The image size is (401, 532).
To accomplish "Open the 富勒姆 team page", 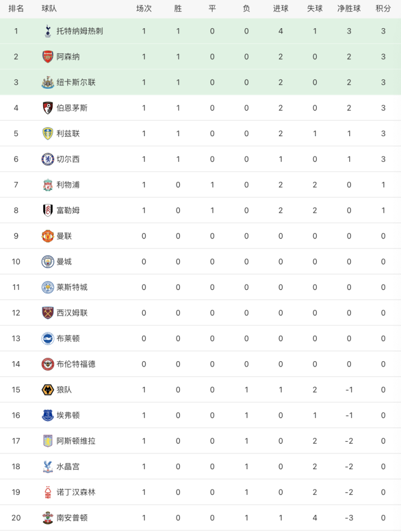I will coord(68,210).
